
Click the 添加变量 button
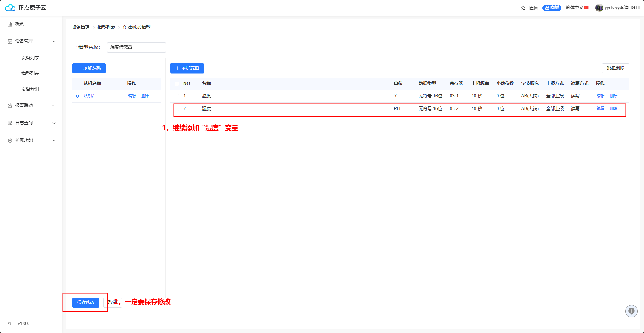(187, 68)
